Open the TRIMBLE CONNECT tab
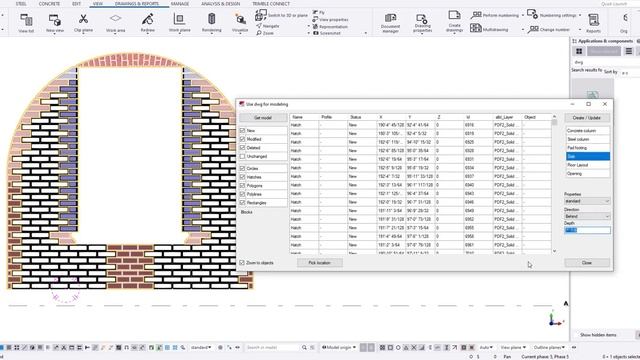The width and height of the screenshot is (640, 360). pos(271,4)
